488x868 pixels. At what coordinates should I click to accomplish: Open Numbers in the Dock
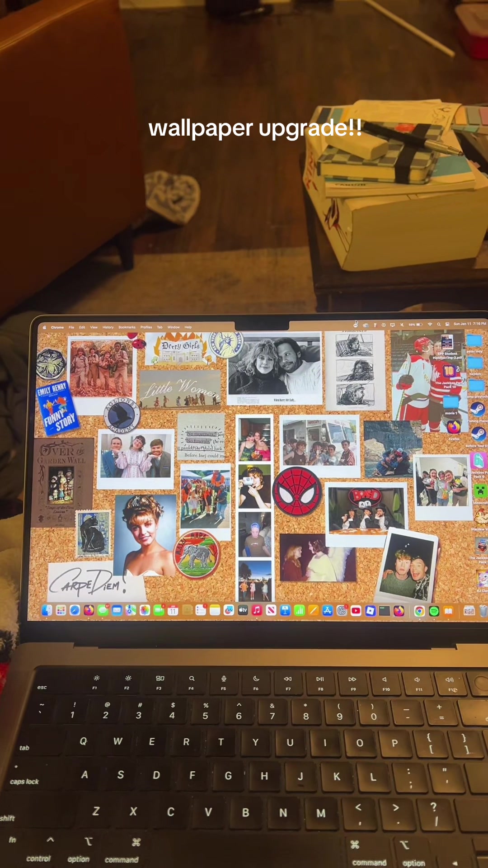[x=299, y=611]
